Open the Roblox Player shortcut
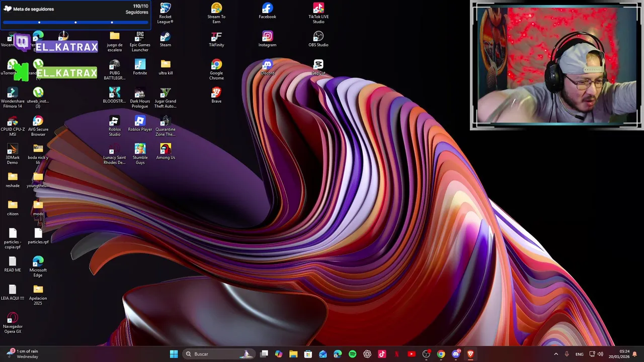Screen dimensions: 644x362 pos(140,124)
